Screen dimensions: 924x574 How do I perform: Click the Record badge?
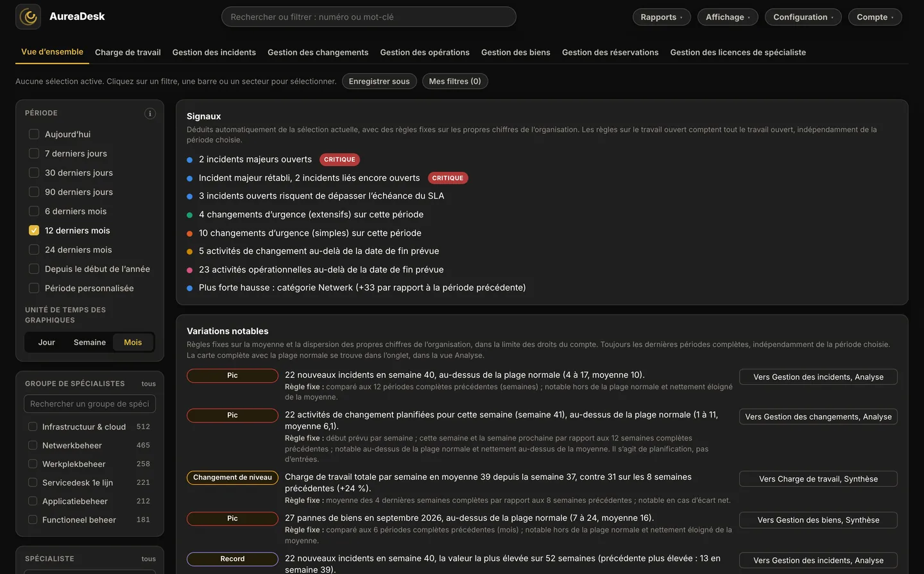click(232, 559)
